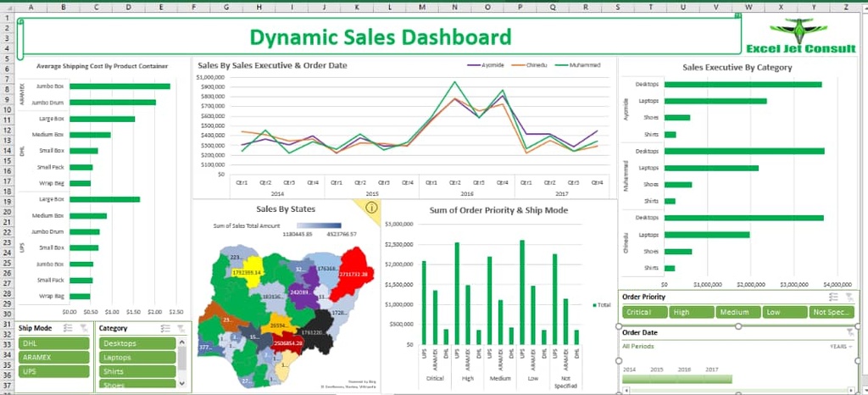Select 2016 segment in Order Date timeline
868x395 pixels.
691,379
